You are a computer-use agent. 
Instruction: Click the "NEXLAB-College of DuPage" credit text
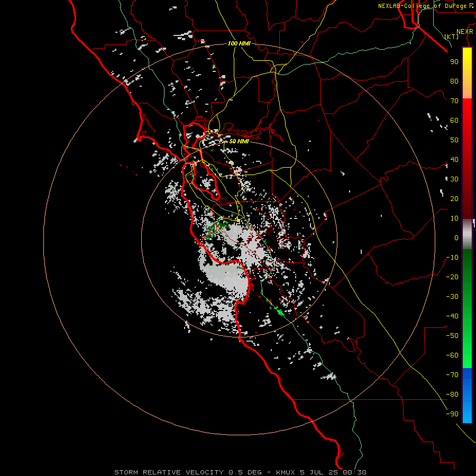click(423, 6)
